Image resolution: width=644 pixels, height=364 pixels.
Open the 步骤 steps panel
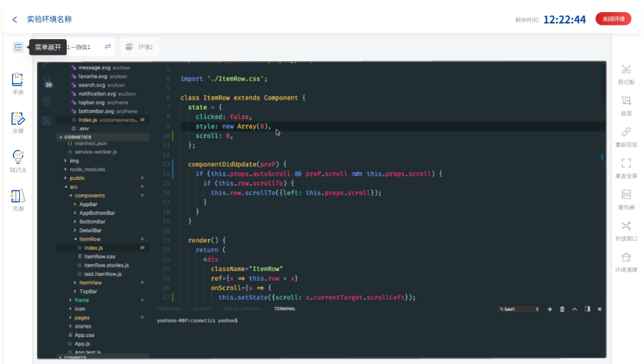pos(18,122)
